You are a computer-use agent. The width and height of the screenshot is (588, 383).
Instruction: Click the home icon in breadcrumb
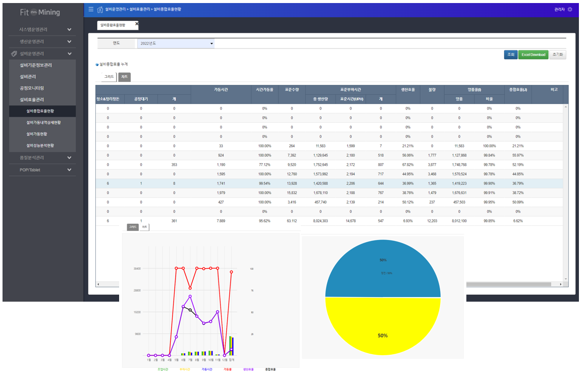(x=100, y=9)
